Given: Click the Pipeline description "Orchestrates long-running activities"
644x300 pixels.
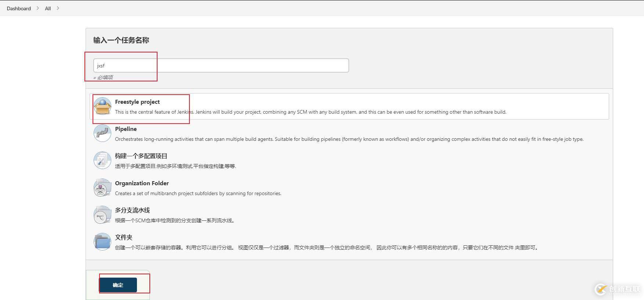Looking at the screenshot, I should 349,139.
